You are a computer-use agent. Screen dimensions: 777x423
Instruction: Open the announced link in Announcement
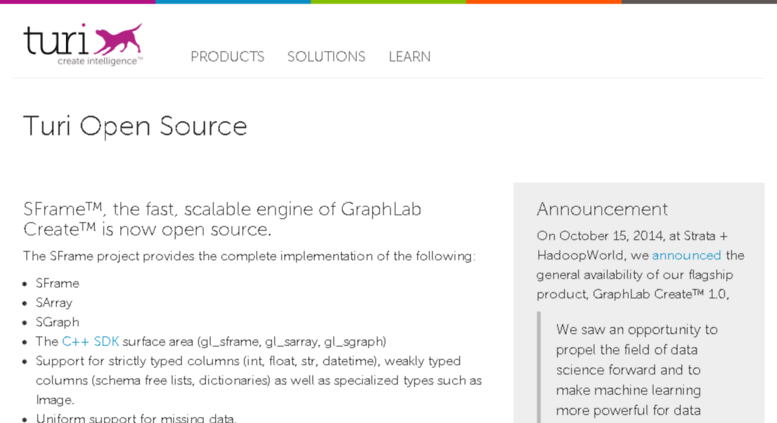(x=686, y=255)
